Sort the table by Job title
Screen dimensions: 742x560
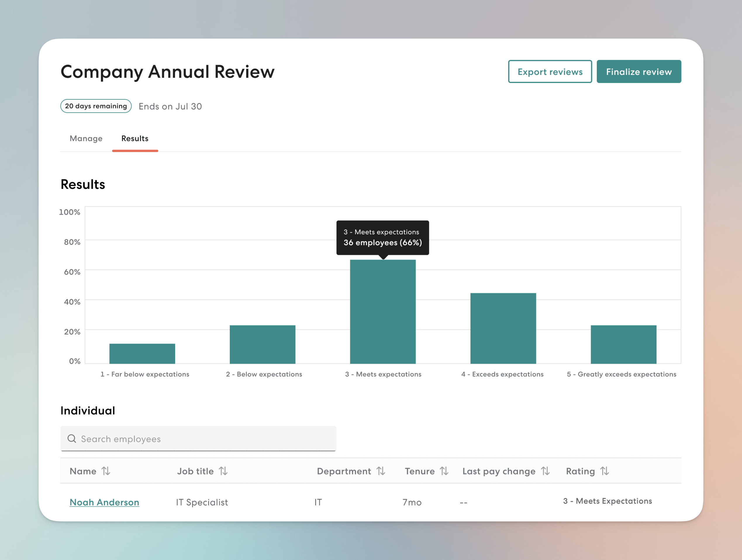click(x=224, y=471)
